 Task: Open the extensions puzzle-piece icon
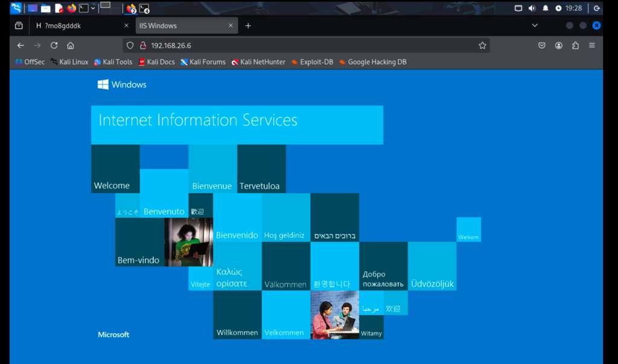tap(575, 45)
